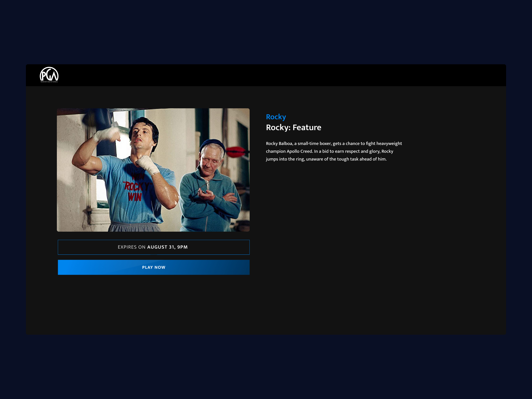Click the PGA logo in the header
The width and height of the screenshot is (532, 399).
[49, 75]
